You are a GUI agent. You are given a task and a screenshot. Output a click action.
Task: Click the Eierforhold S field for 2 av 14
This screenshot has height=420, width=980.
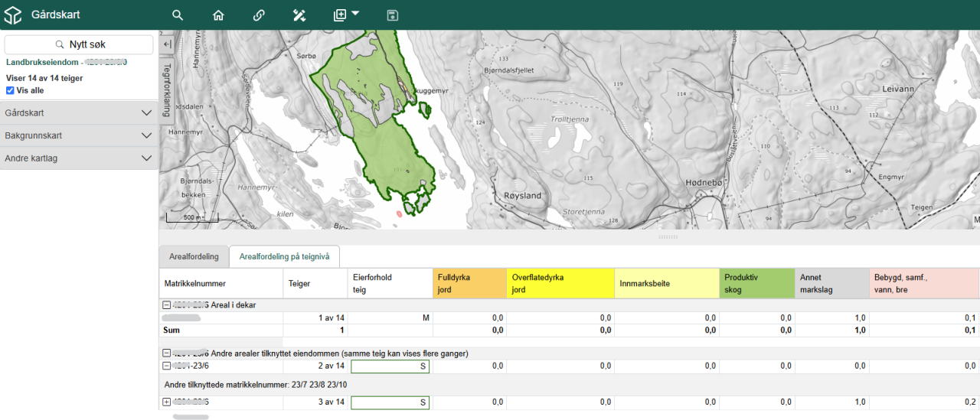pos(390,366)
